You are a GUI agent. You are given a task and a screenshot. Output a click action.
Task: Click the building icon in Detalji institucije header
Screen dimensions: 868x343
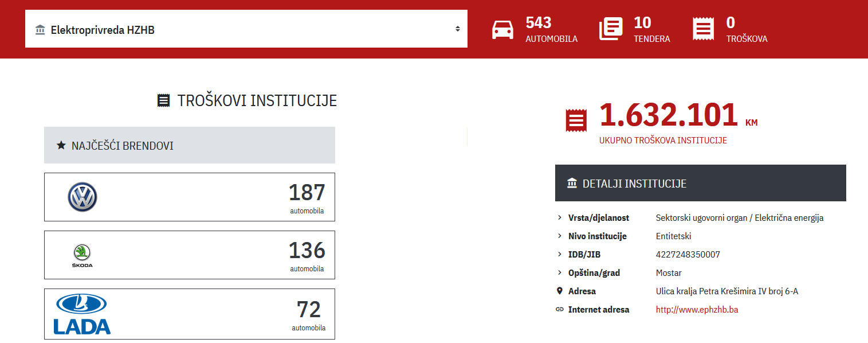572,184
